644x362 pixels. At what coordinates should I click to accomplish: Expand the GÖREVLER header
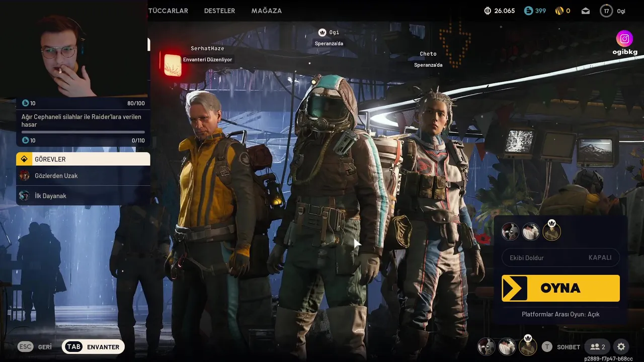tap(83, 159)
